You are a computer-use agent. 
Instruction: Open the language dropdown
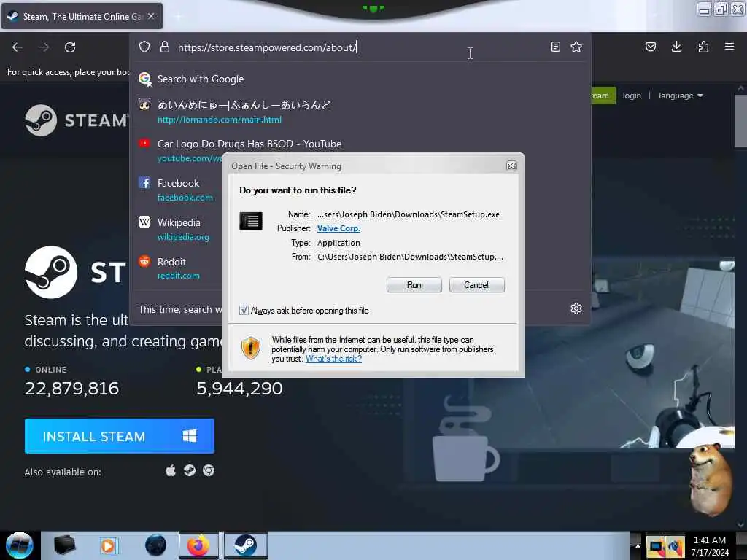point(681,96)
